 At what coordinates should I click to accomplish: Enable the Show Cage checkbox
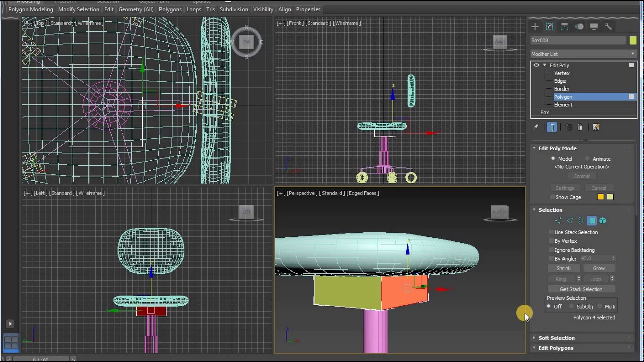pyautogui.click(x=552, y=197)
